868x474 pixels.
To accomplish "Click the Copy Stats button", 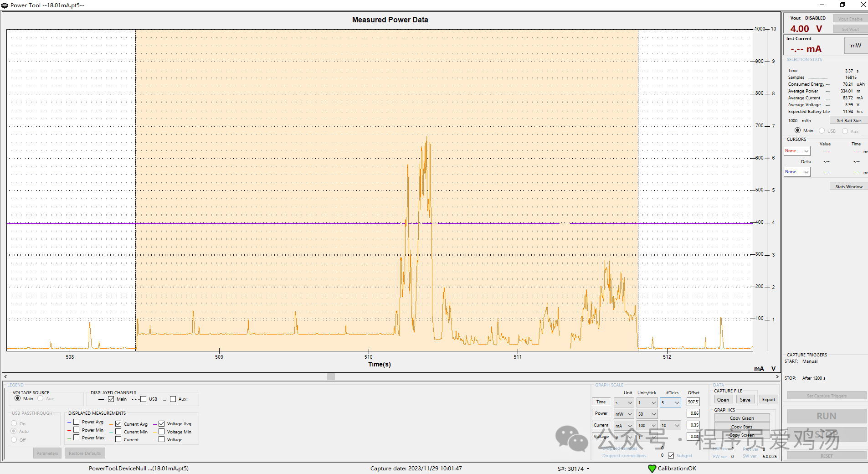I will [742, 427].
